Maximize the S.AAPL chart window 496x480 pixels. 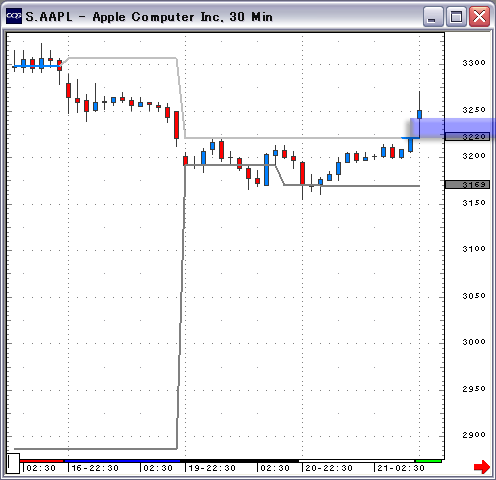tap(456, 17)
